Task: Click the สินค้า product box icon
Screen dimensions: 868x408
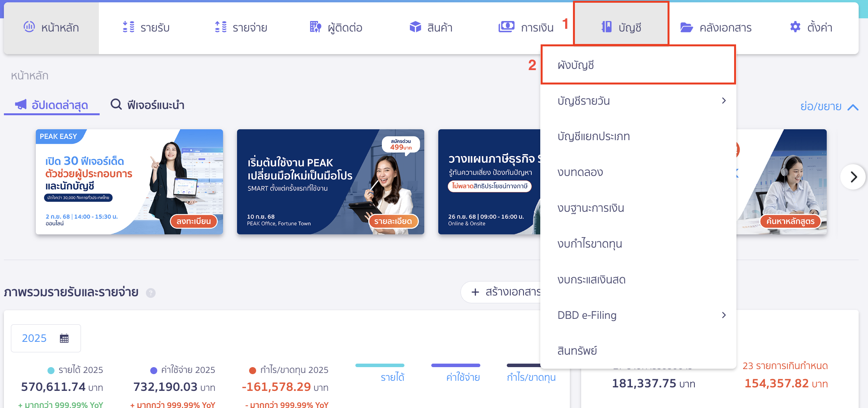Action: point(415,27)
